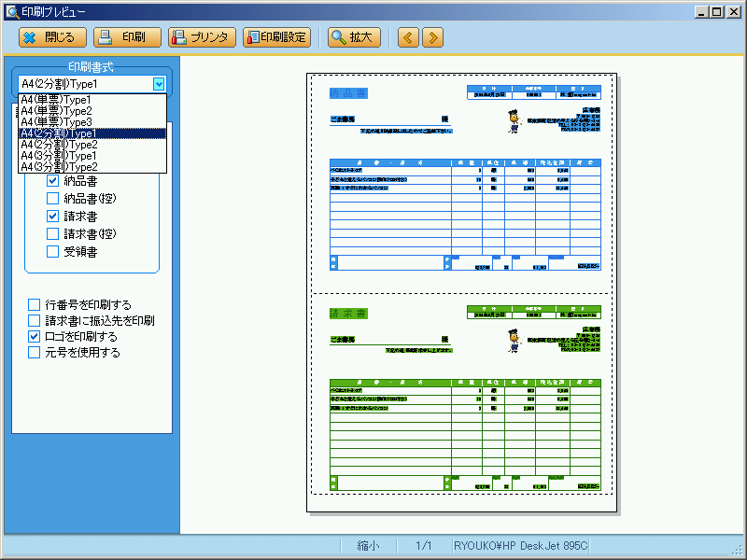The height and width of the screenshot is (560, 747).
Task: Go to previous page with left arrow icon
Action: point(408,37)
